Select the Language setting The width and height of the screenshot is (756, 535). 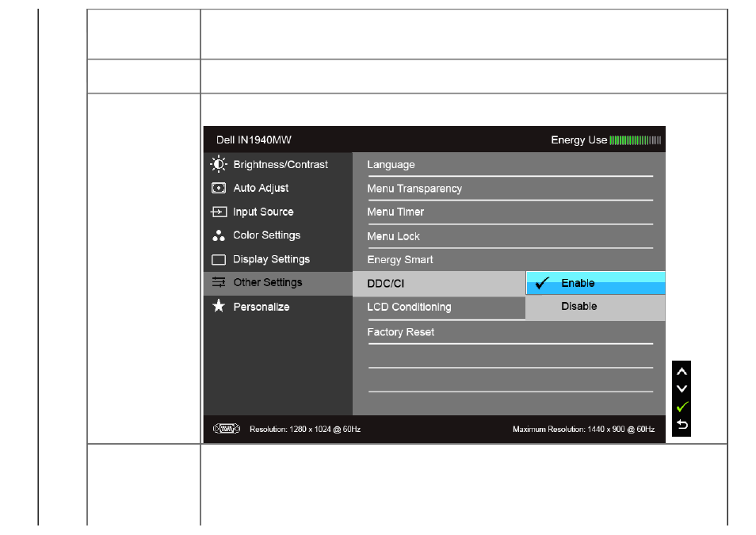pyautogui.click(x=510, y=165)
